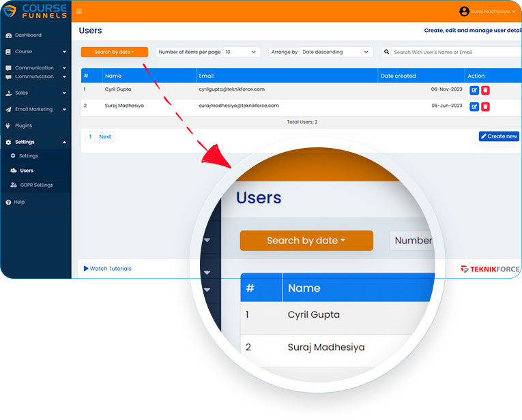Click the Create new button
The image size is (522, 420).
pyautogui.click(x=499, y=136)
